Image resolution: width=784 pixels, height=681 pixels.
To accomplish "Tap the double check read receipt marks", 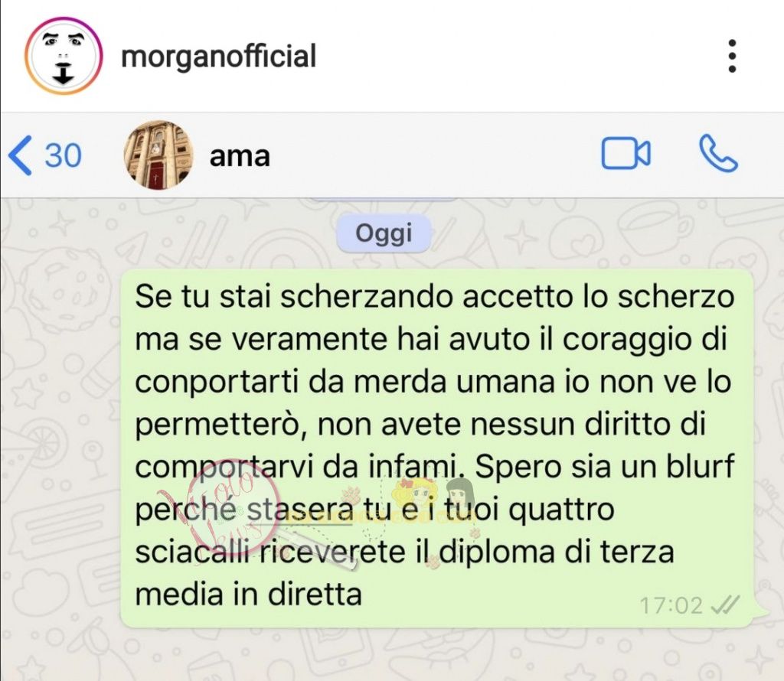I will point(725,605).
